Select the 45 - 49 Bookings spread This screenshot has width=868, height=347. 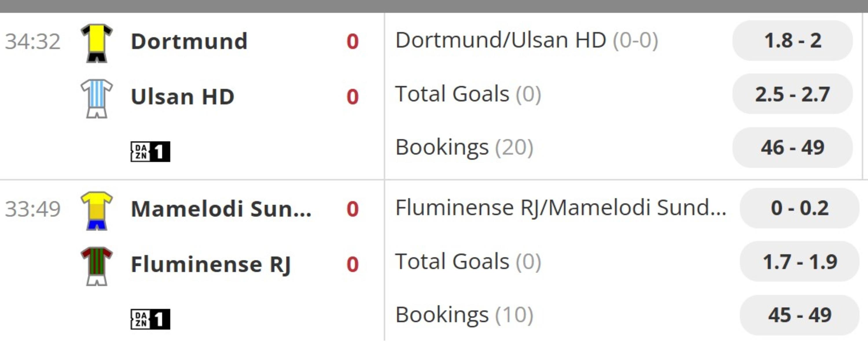tap(799, 315)
